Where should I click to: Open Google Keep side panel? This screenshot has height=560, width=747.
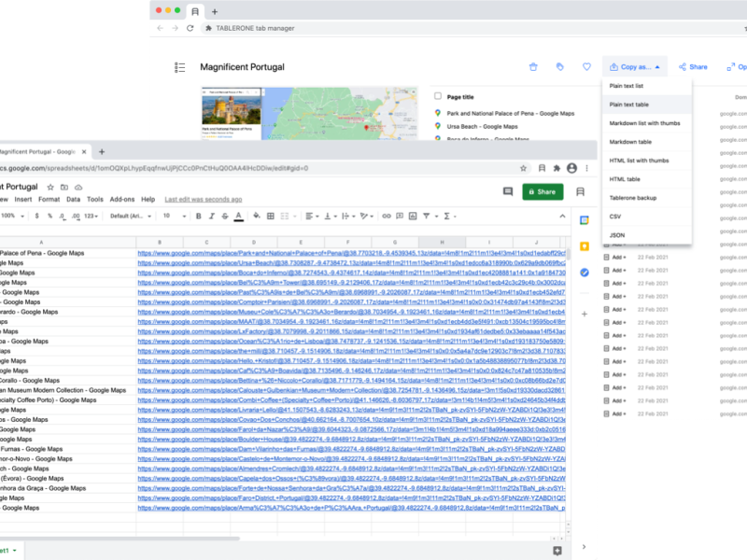pyautogui.click(x=585, y=246)
